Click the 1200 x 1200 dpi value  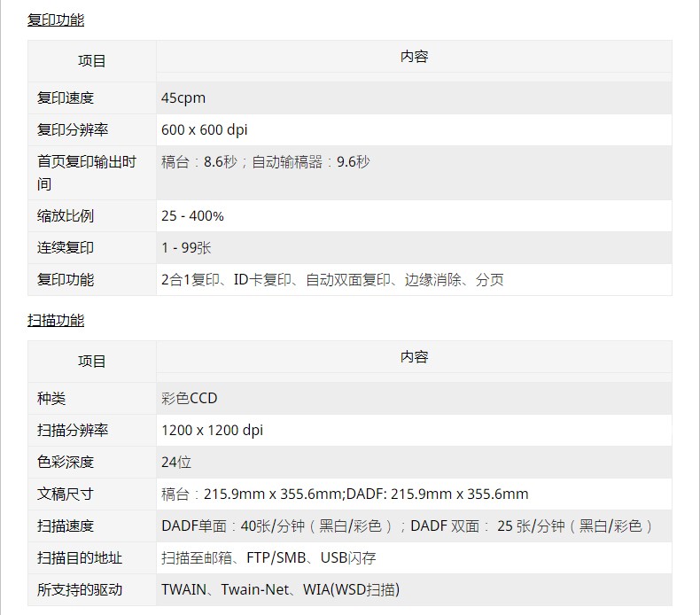click(212, 431)
